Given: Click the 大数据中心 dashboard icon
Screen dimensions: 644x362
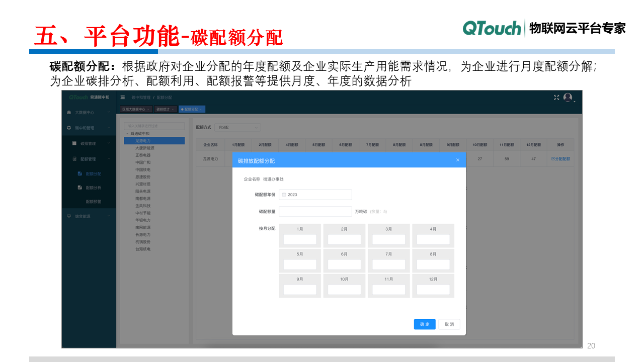Looking at the screenshot, I should pyautogui.click(x=69, y=113).
